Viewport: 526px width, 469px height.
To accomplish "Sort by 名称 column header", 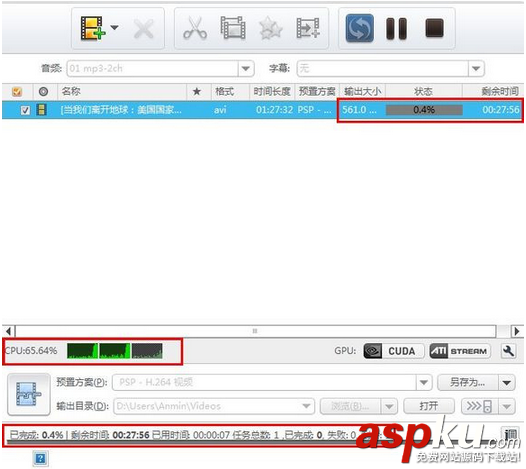I will (x=71, y=91).
